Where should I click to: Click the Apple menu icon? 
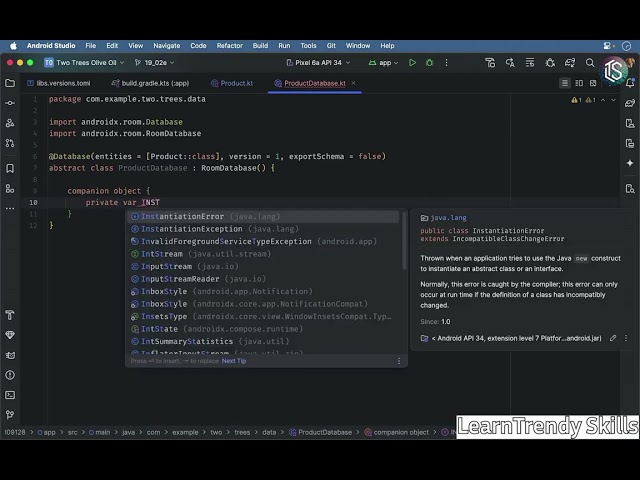13,46
